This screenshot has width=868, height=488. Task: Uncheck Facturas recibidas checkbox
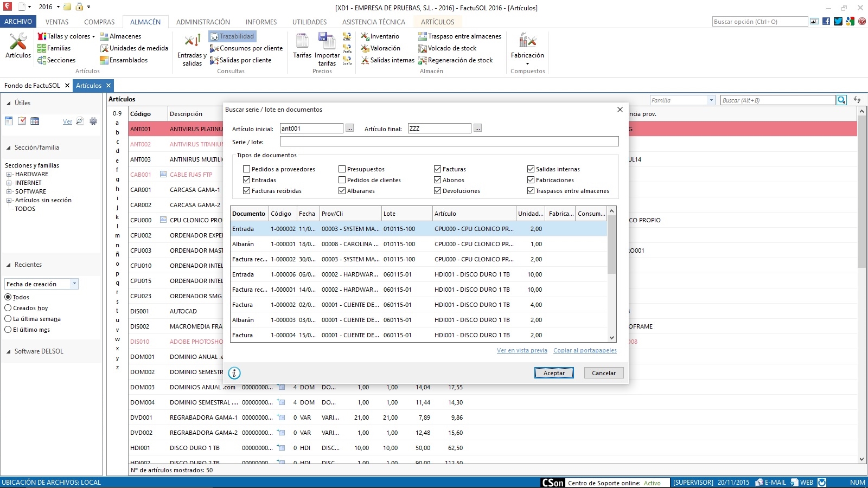tap(246, 191)
